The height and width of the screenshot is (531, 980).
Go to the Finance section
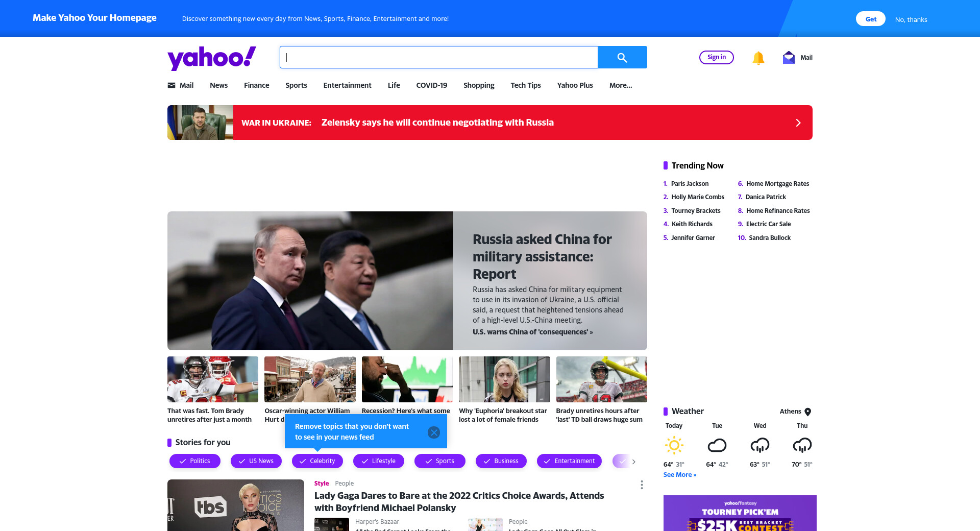point(256,85)
